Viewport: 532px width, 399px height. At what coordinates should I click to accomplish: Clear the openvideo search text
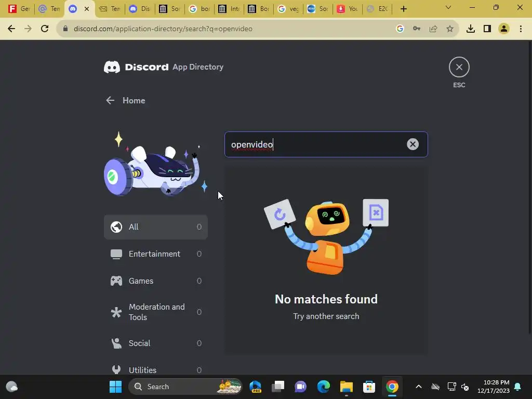[413, 144]
